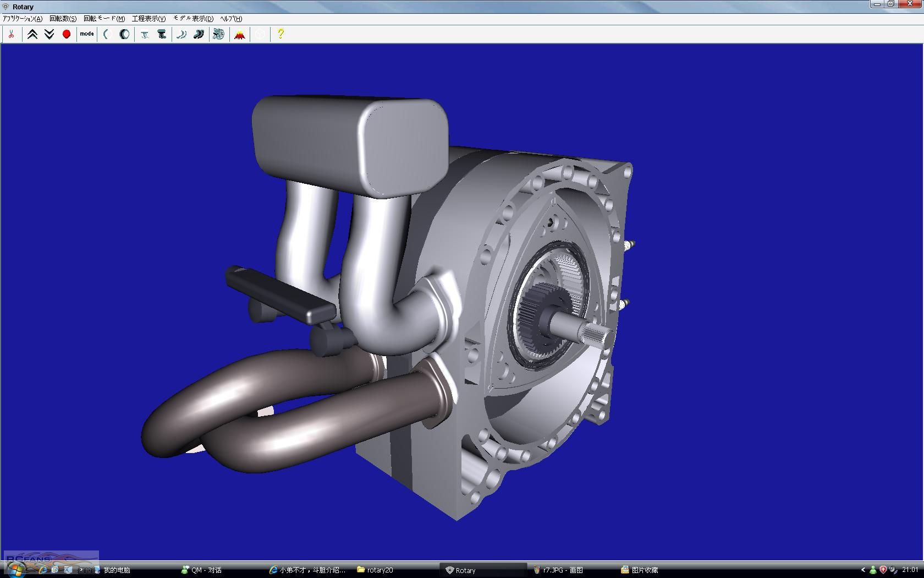Click the red scissors toolbar icon
This screenshot has height=578, width=924.
(11, 34)
